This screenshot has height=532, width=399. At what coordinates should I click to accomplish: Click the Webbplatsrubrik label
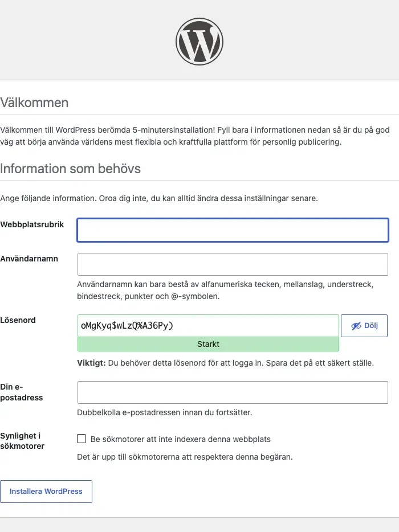(32, 224)
